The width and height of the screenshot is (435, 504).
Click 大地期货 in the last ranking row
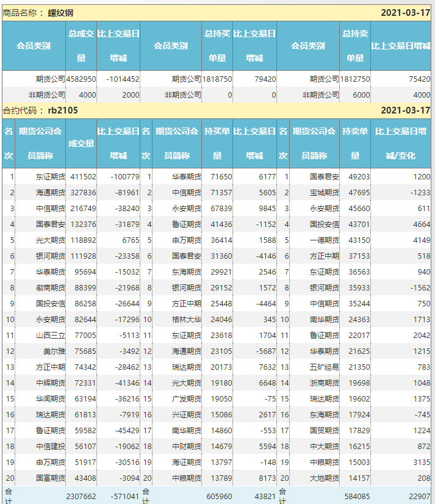pyautogui.click(x=325, y=478)
